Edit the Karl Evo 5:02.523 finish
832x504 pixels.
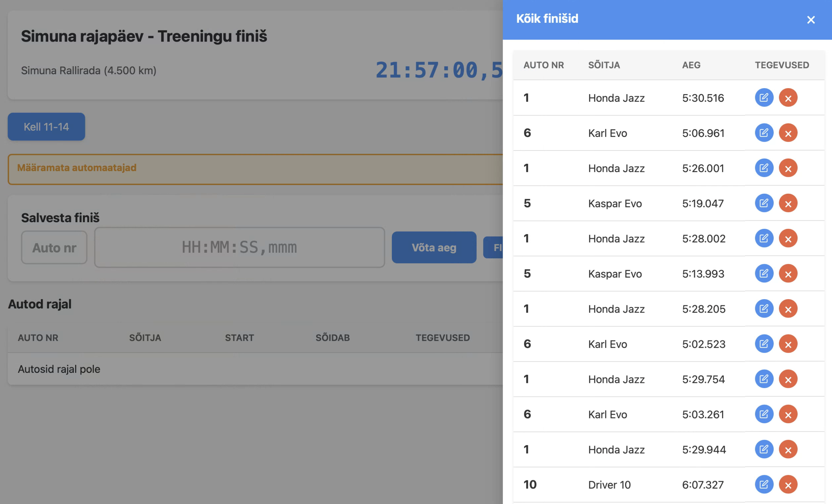(764, 344)
